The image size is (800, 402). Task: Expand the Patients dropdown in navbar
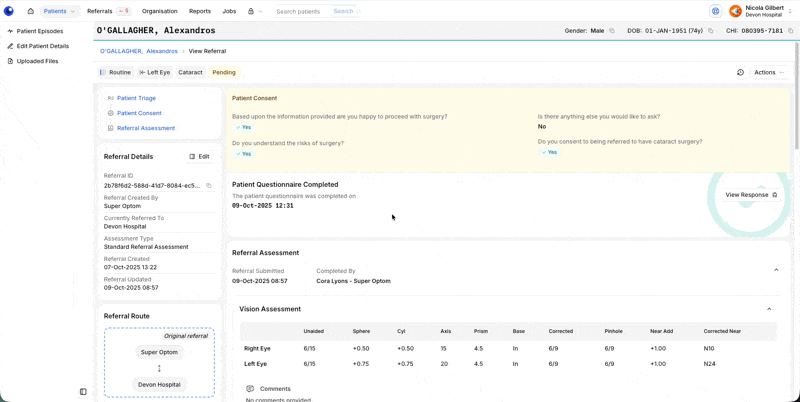60,11
